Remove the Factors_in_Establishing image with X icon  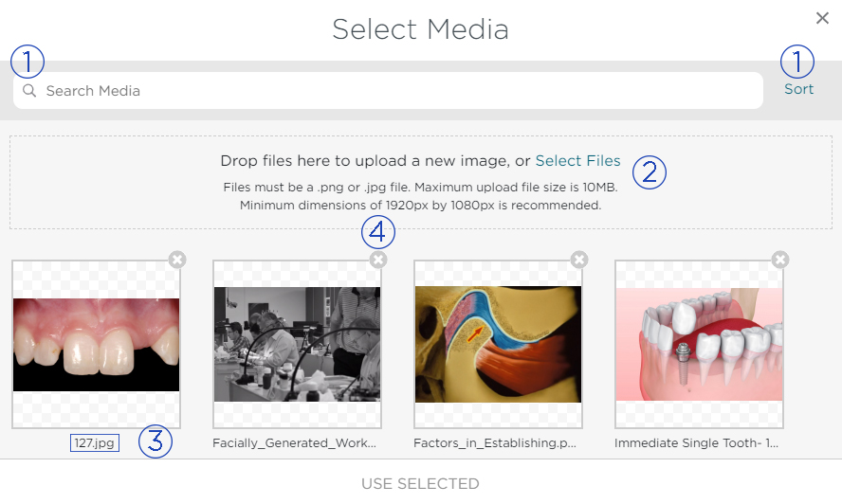[x=578, y=260]
